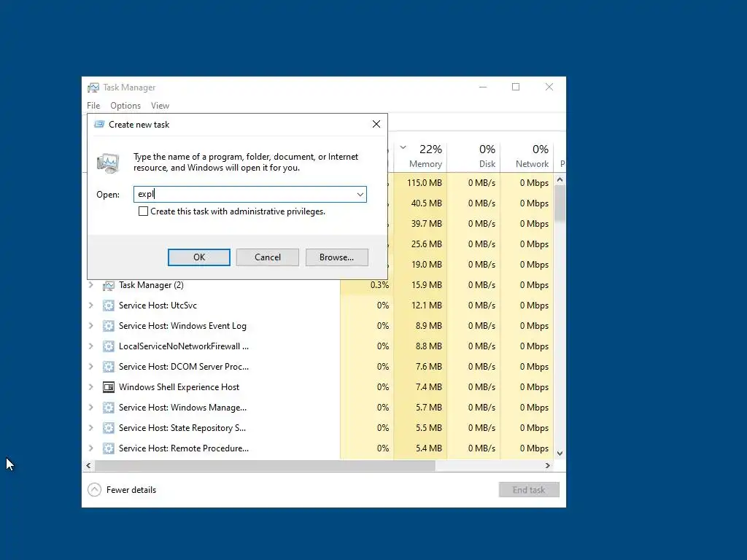This screenshot has height=560, width=747.
Task: Close the Create new task dialog
Action: (376, 124)
